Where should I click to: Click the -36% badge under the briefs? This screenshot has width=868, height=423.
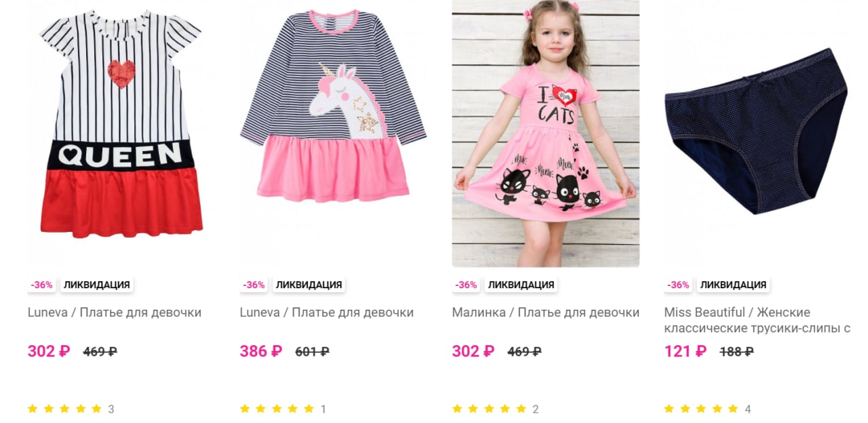click(678, 285)
